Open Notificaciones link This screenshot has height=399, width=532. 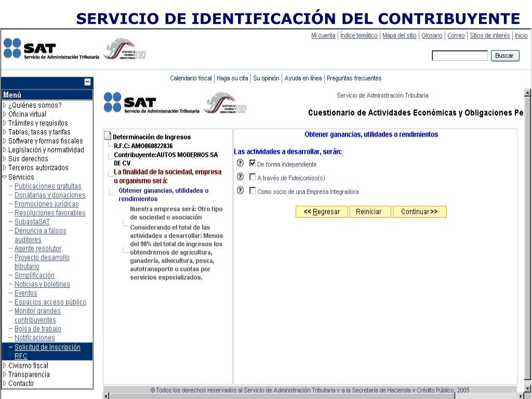(x=35, y=338)
